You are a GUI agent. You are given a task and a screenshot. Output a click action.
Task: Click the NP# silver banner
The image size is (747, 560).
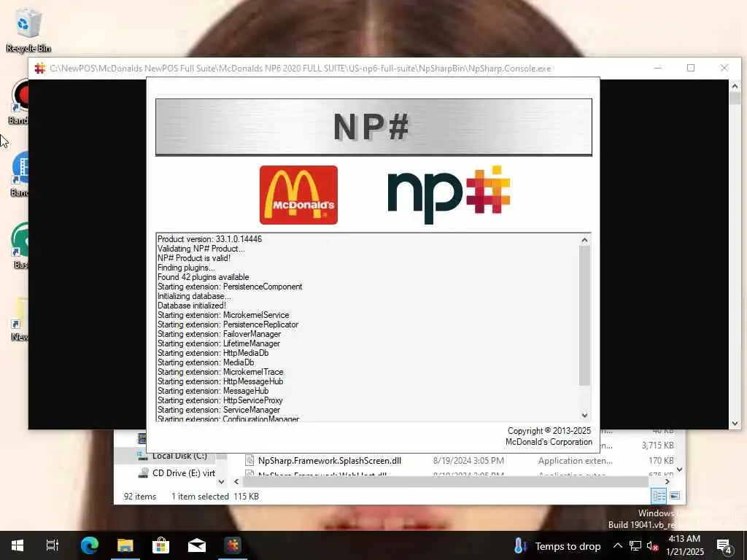pyautogui.click(x=373, y=127)
